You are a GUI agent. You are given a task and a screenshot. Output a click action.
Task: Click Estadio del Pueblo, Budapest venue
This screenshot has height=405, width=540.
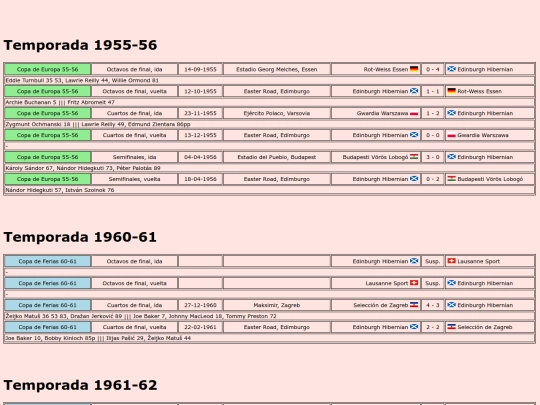pos(277,157)
